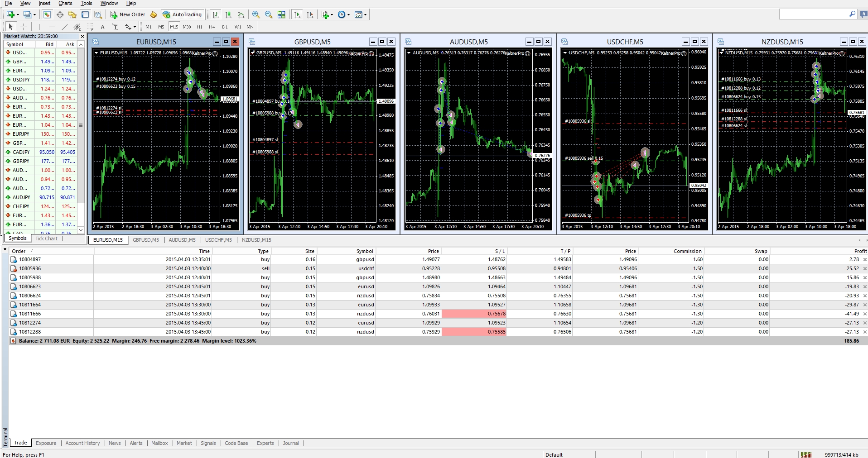Open the Strategy Tester icon
This screenshot has height=458, width=868.
point(98,14)
